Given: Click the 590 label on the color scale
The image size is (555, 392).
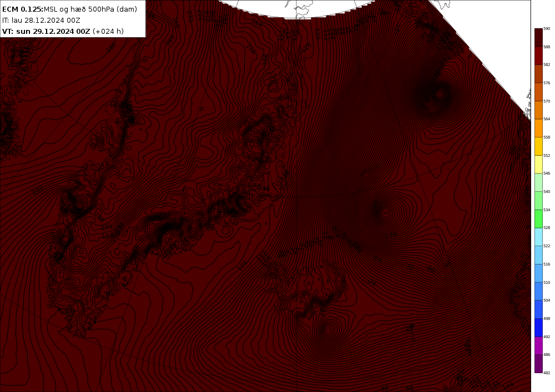Looking at the screenshot, I should point(547,29).
